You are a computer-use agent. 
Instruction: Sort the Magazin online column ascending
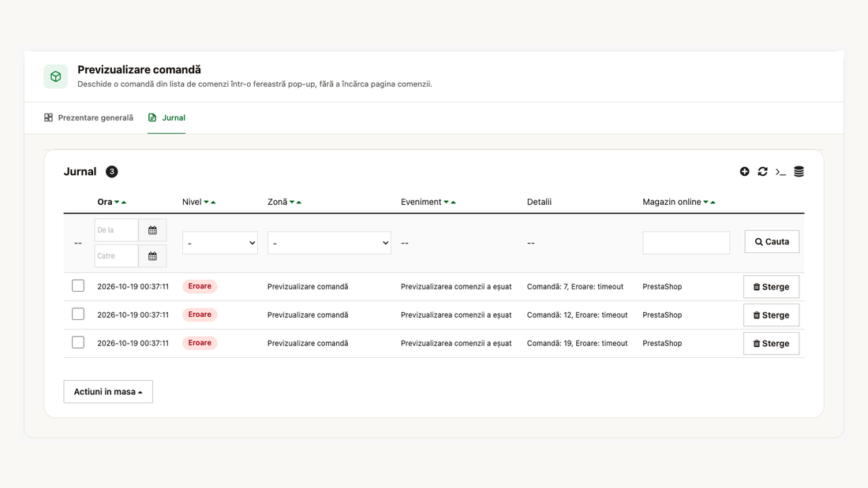pyautogui.click(x=713, y=202)
